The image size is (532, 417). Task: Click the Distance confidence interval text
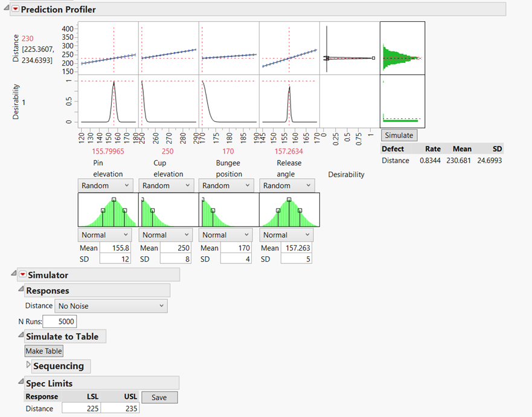click(x=37, y=54)
